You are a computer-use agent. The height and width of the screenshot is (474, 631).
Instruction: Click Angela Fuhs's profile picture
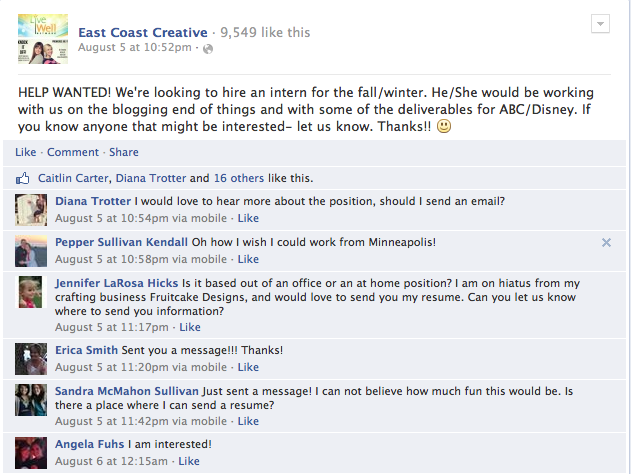[x=31, y=452]
